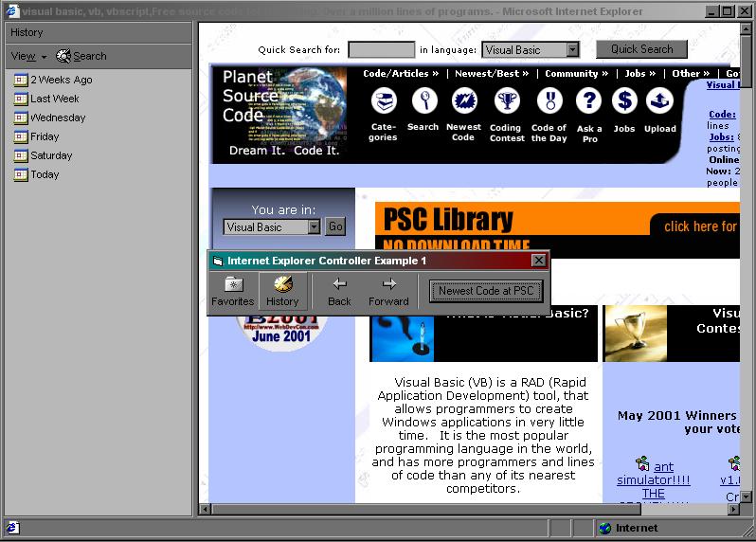This screenshot has height=542, width=756.
Task: Open the Code/Articles menu
Action: [401, 73]
